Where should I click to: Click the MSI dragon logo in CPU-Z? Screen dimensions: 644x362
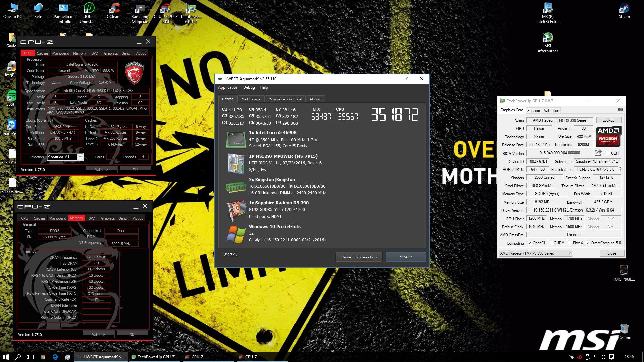[134, 73]
